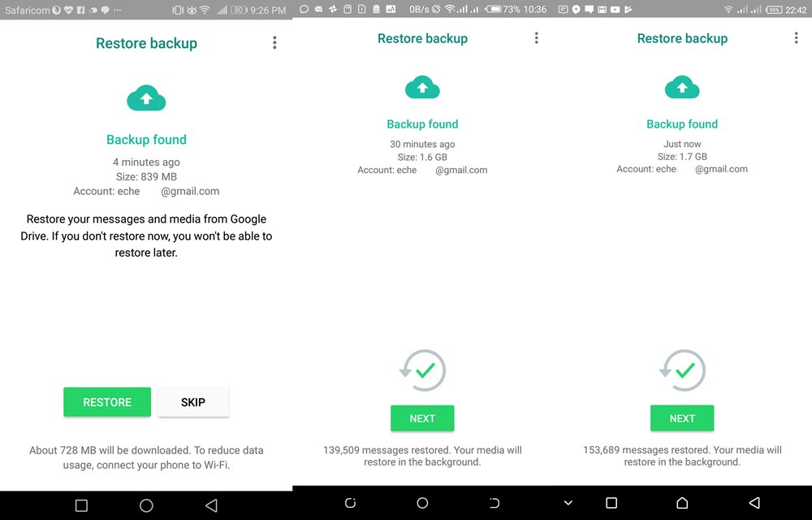
Task: Tap NEXT below the 1.6 GB backup
Action: pos(422,418)
